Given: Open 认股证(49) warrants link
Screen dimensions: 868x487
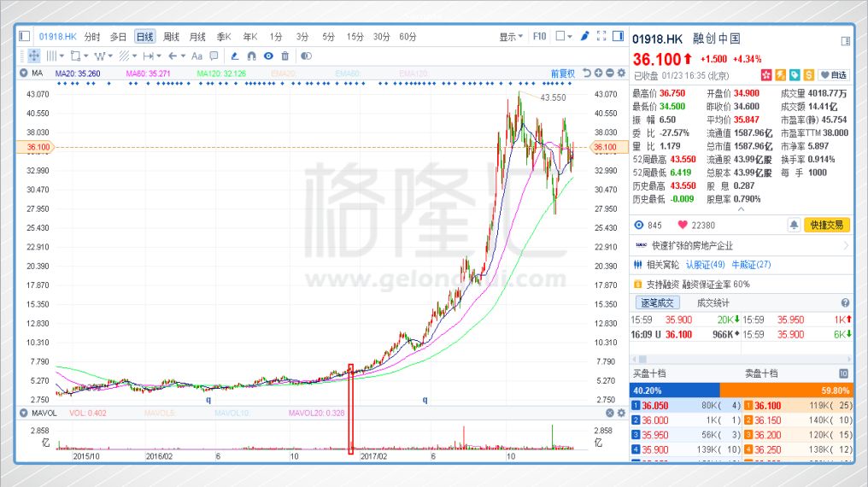Looking at the screenshot, I should point(706,265).
